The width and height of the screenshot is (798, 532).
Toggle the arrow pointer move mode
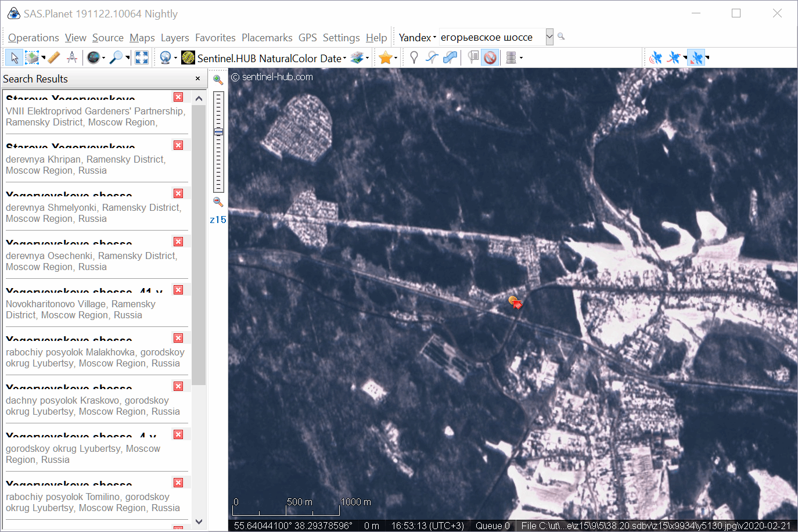15,57
